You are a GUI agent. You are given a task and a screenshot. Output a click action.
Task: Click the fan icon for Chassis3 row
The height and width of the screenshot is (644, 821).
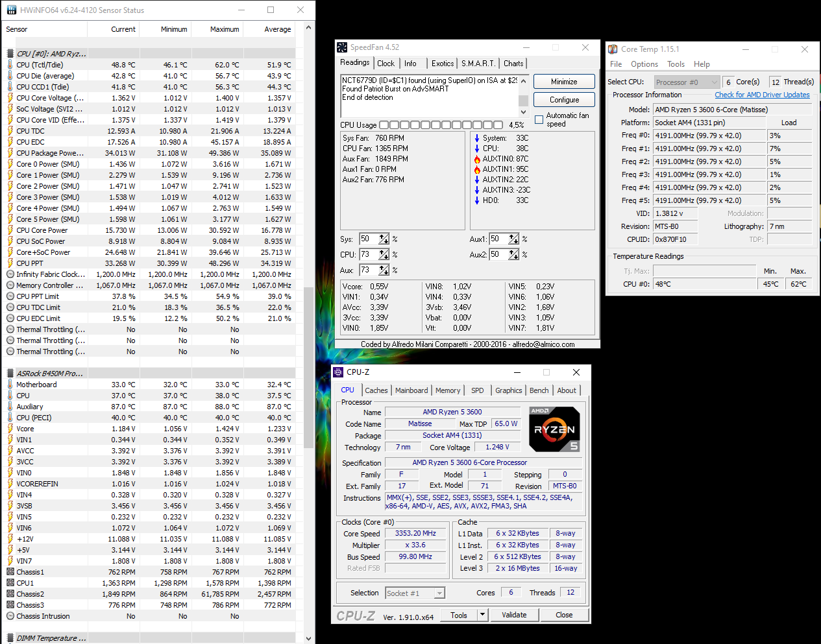(x=10, y=605)
